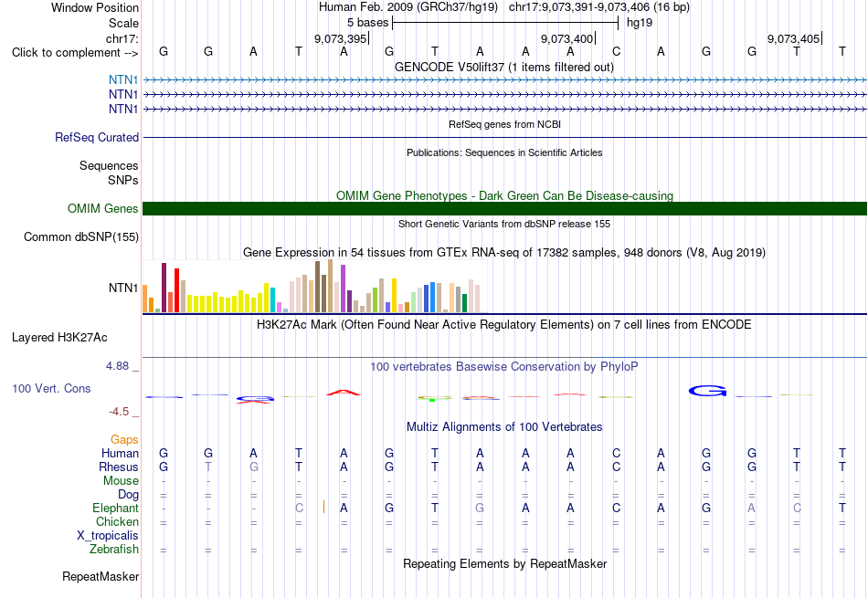Click the -4.5 PhyloP lower limit value
868x598 pixels.
click(119, 412)
